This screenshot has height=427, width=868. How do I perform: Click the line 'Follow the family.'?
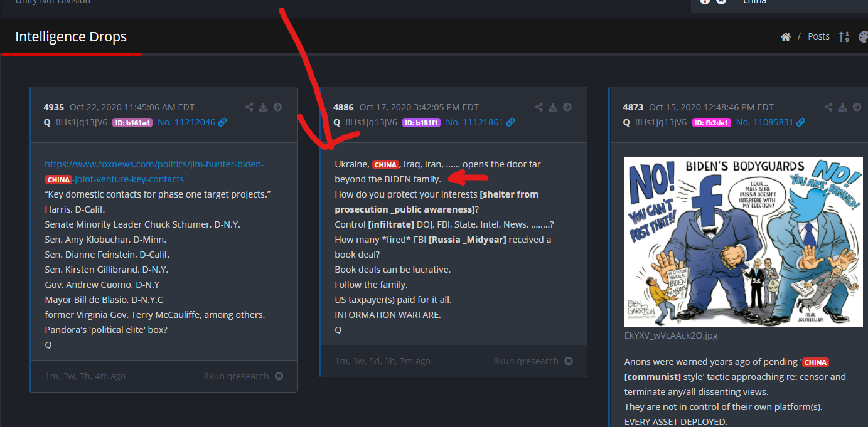coord(370,285)
